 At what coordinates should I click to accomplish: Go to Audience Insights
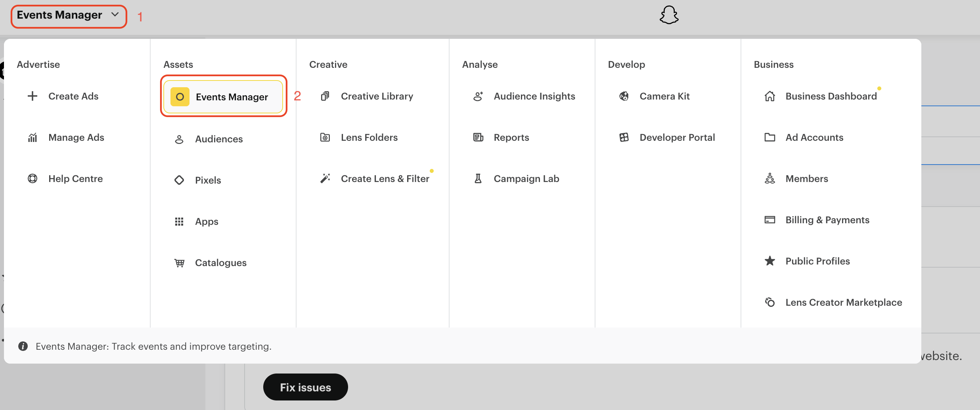[534, 96]
